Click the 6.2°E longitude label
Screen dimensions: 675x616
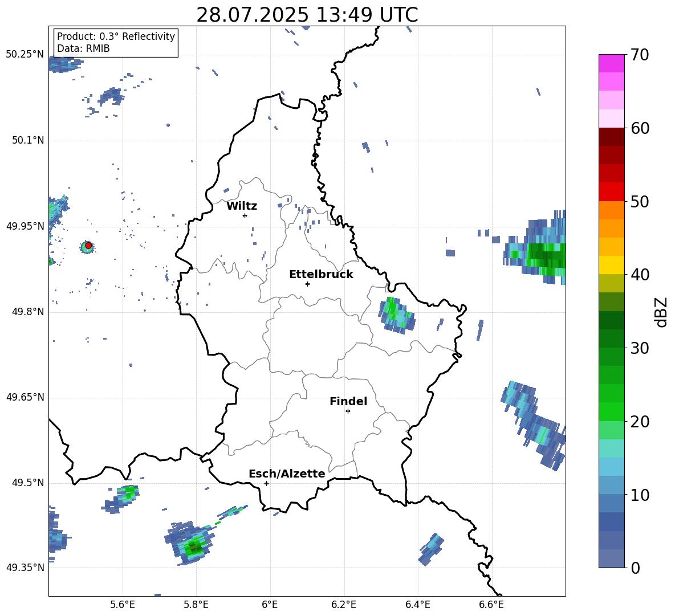344,605
